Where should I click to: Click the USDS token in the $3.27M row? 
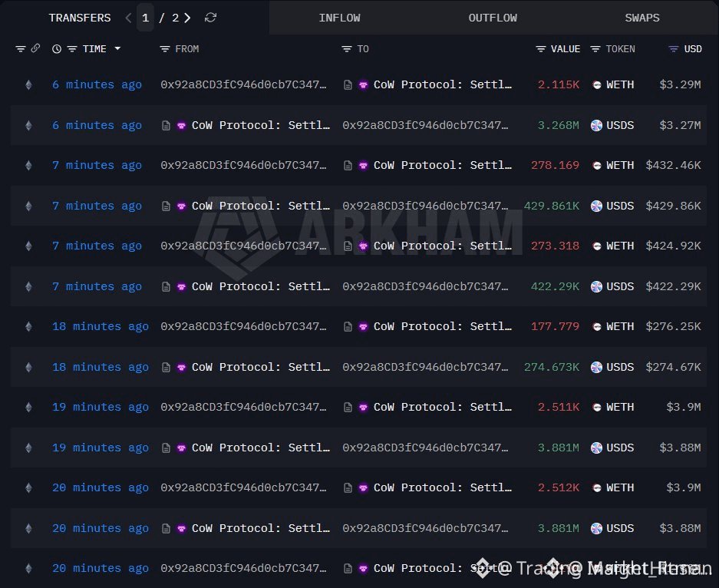[612, 125]
